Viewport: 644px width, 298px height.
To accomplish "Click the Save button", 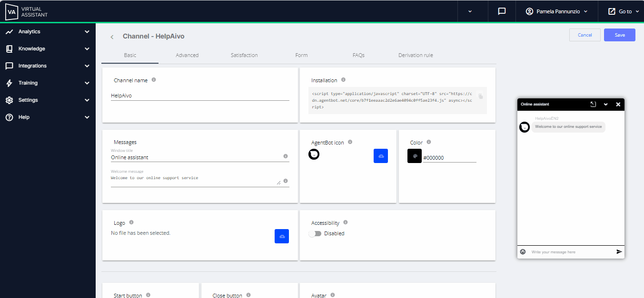I will tap(620, 35).
